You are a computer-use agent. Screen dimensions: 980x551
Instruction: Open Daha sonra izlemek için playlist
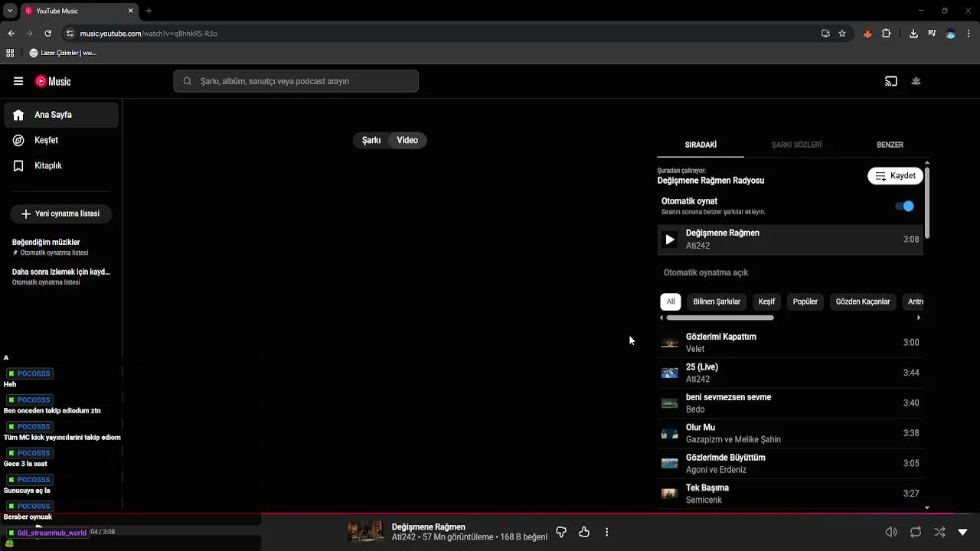tap(61, 277)
